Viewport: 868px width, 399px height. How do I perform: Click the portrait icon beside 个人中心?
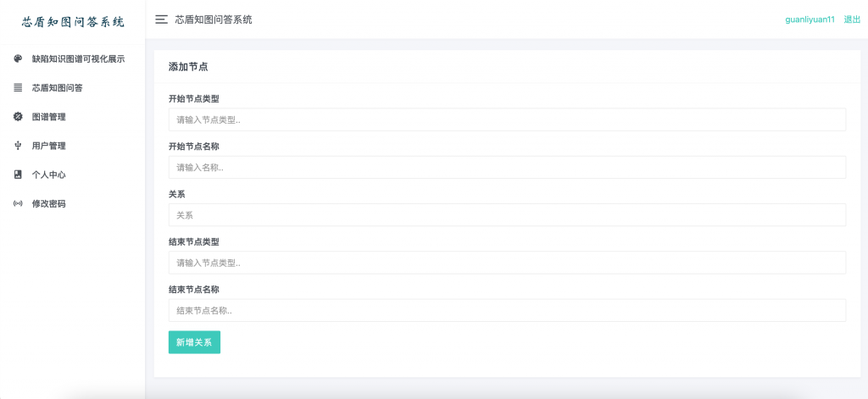[x=18, y=175]
